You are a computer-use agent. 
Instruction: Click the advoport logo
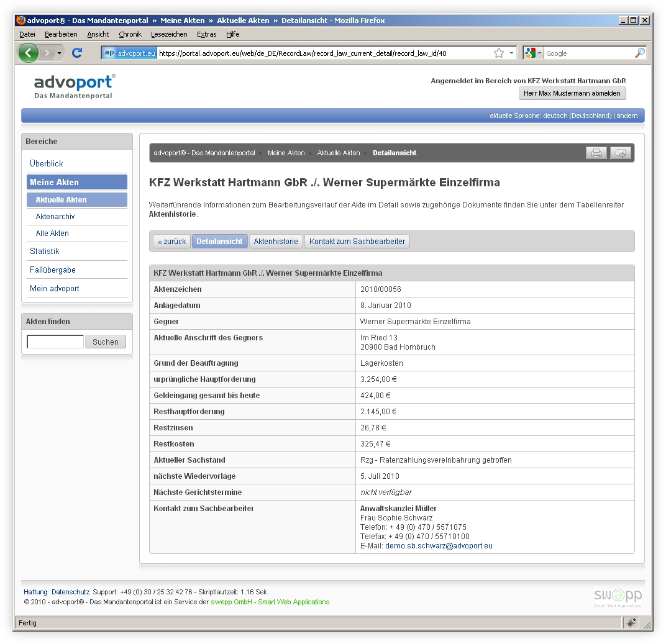(x=75, y=86)
